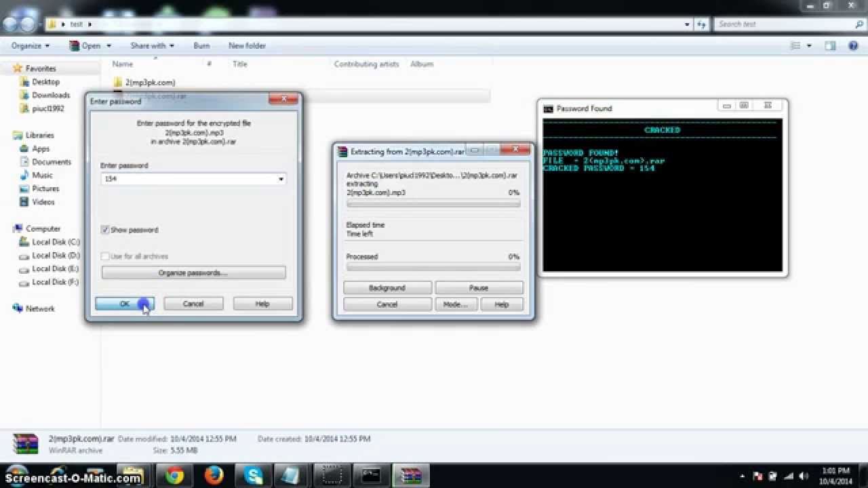This screenshot has height=488, width=868.
Task: Open the Music library
Action: click(x=42, y=175)
